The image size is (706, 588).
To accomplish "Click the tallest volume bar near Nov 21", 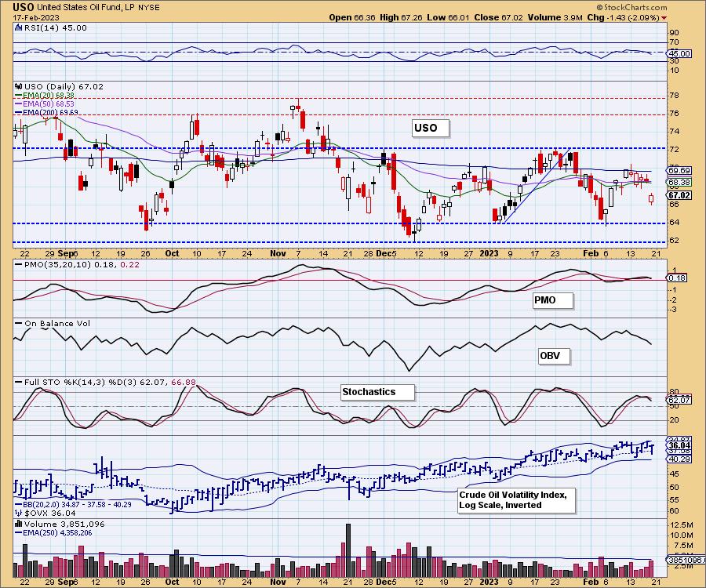I will (x=348, y=550).
